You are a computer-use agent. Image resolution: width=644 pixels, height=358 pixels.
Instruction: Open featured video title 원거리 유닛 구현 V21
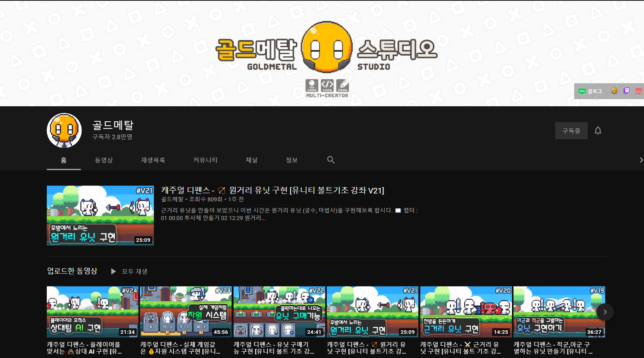point(272,190)
